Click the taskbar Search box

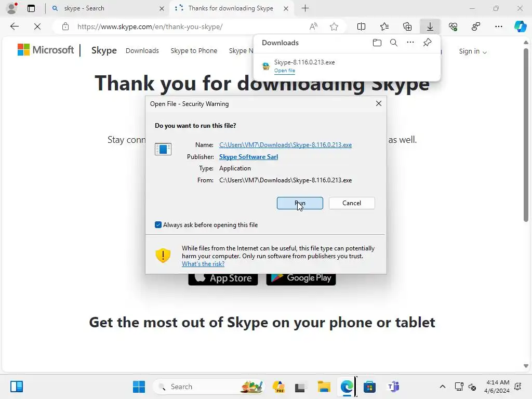209,387
